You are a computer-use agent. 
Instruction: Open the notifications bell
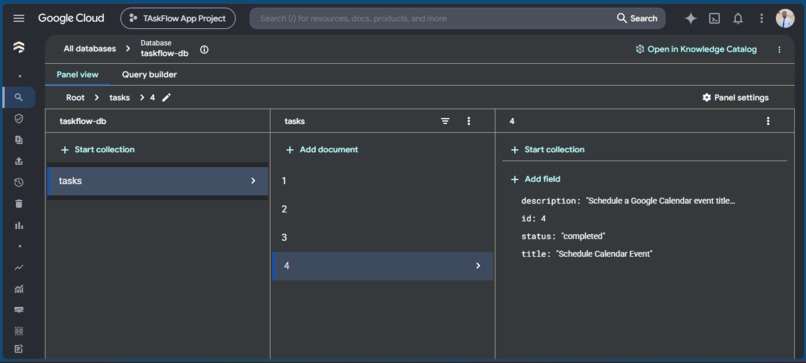pyautogui.click(x=738, y=19)
